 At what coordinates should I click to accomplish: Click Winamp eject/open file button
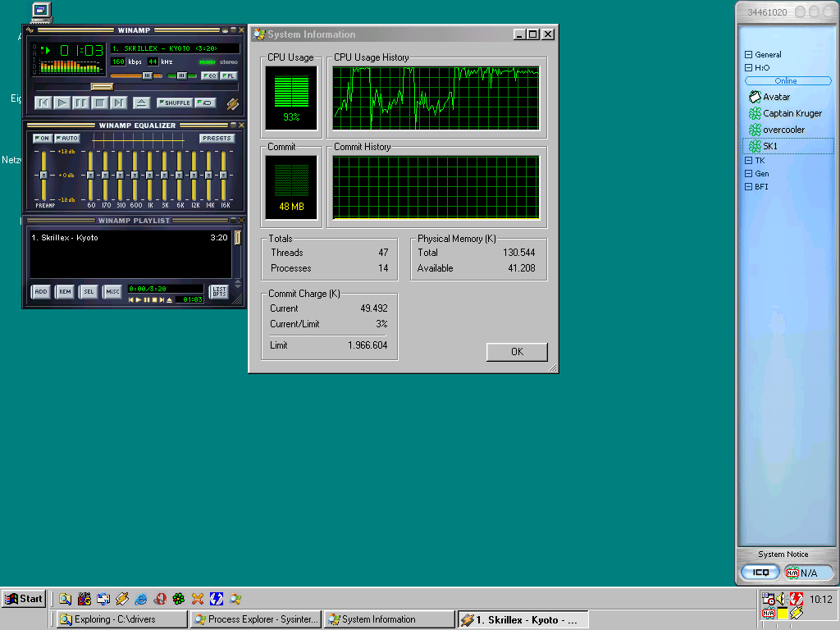141,103
